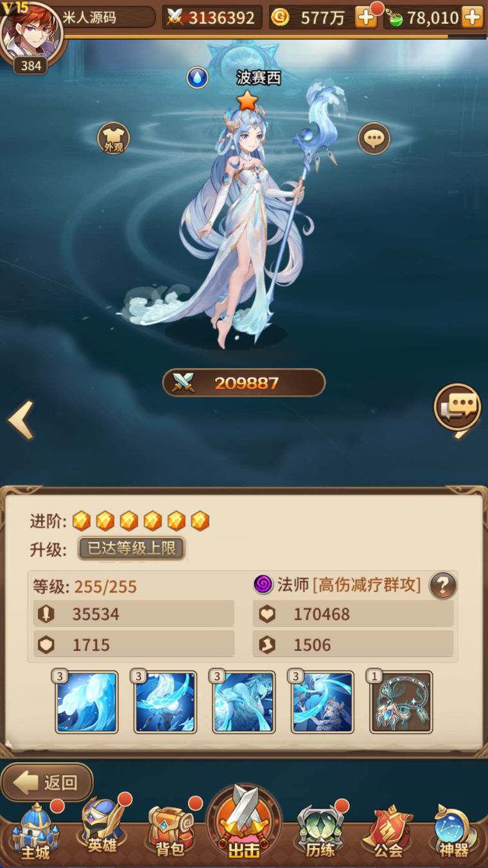488x868 pixels.
Task: Tap the player avatar portrait
Action: [32, 31]
